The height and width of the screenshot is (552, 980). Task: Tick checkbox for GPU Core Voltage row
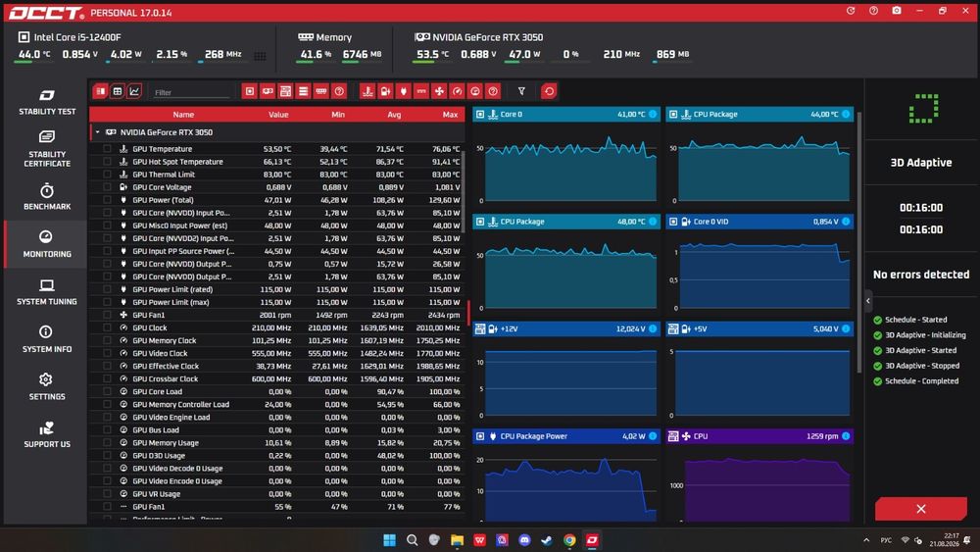[107, 187]
